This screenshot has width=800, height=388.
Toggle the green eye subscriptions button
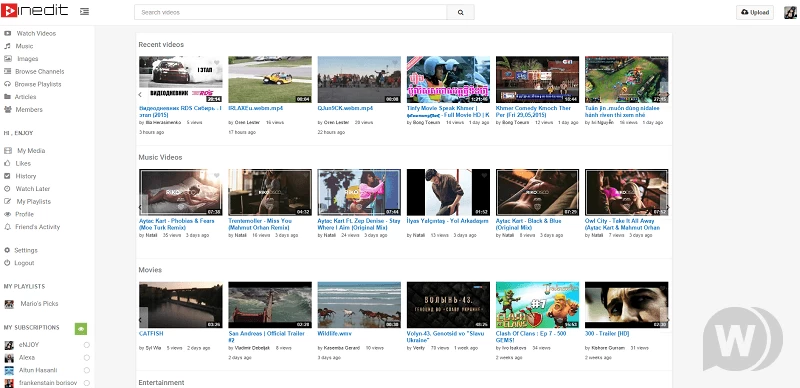pyautogui.click(x=81, y=329)
